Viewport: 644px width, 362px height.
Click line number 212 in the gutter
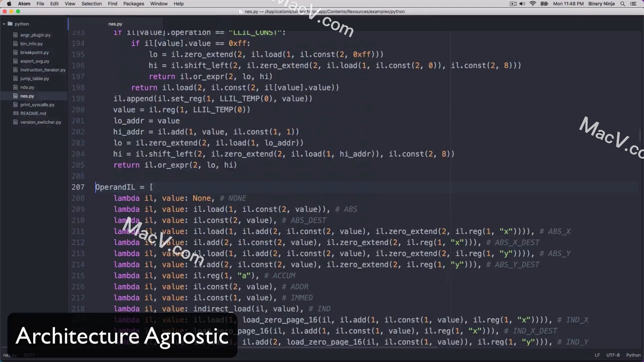click(x=78, y=242)
